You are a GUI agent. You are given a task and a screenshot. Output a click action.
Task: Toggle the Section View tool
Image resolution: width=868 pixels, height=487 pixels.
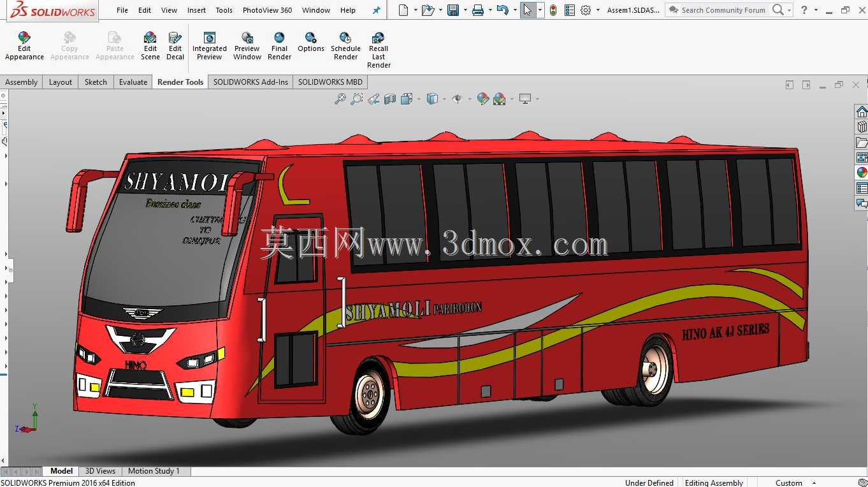[x=390, y=99]
